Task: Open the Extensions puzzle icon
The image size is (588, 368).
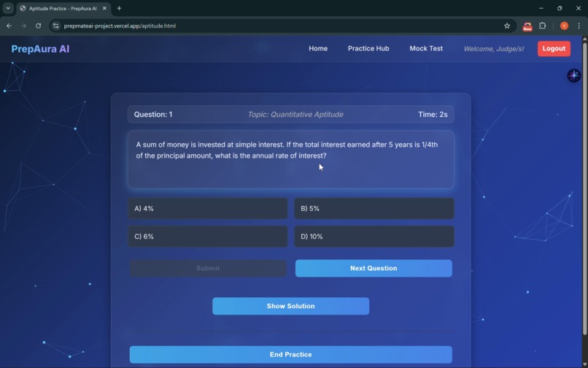Action: pos(542,26)
